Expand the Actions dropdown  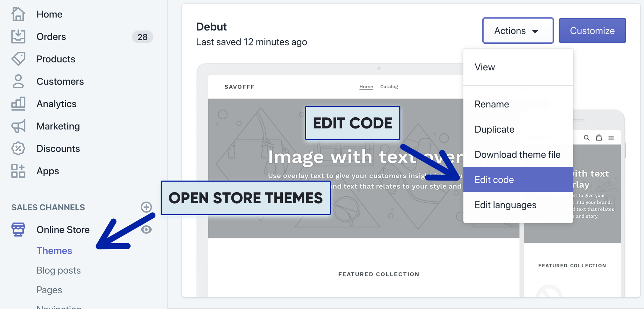(x=518, y=30)
